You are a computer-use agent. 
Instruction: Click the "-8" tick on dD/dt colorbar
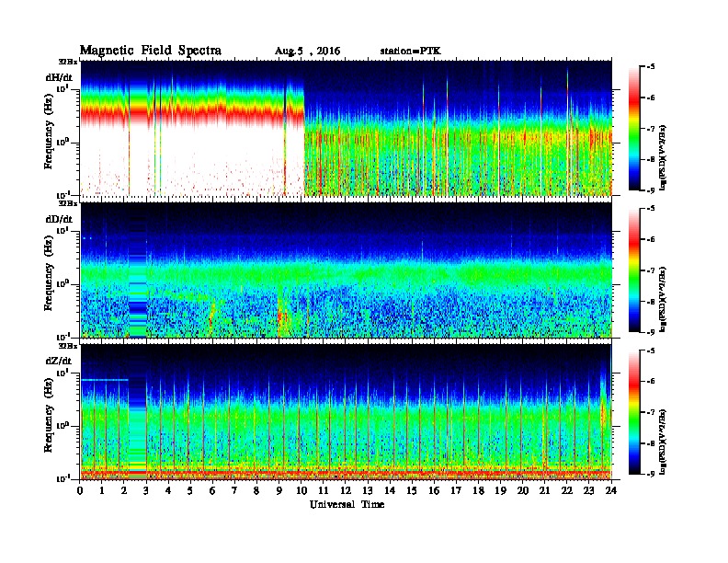[x=651, y=301]
